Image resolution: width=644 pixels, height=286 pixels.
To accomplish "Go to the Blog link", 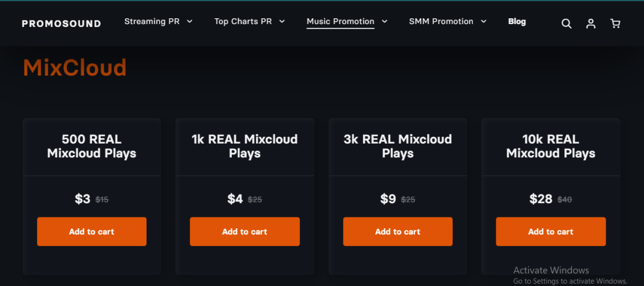I will point(517,22).
